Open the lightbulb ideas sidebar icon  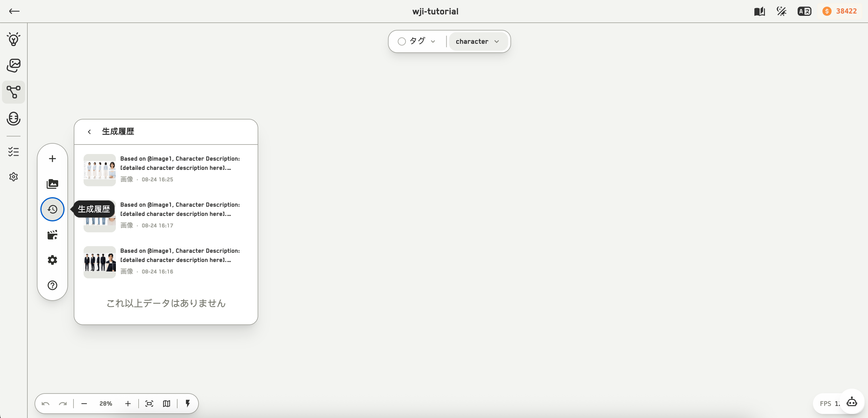(x=14, y=39)
